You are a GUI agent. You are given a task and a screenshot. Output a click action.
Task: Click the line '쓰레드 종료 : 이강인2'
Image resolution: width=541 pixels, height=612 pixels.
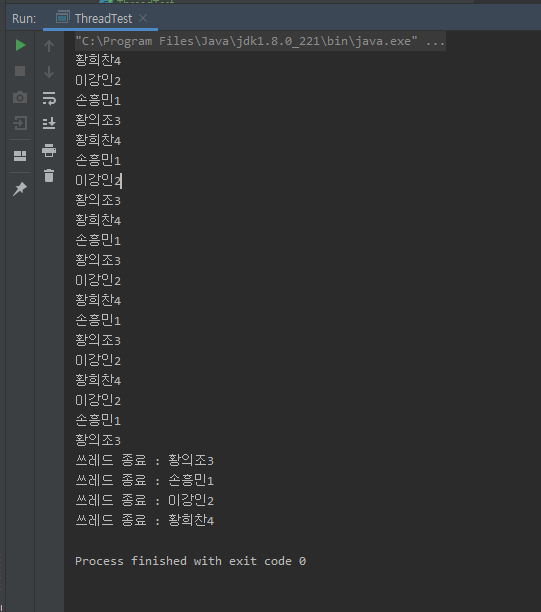tap(144, 500)
